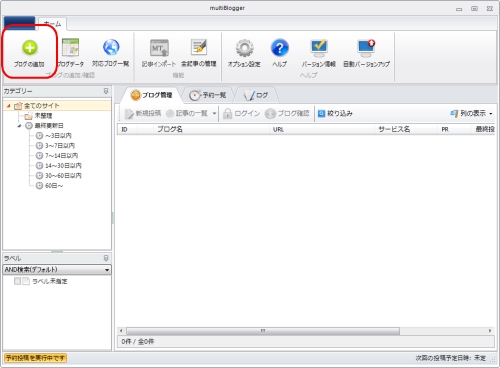Image resolution: width=500 pixels, height=368 pixels.
Task: Maximize the multiBlogger window
Action: (474, 9)
